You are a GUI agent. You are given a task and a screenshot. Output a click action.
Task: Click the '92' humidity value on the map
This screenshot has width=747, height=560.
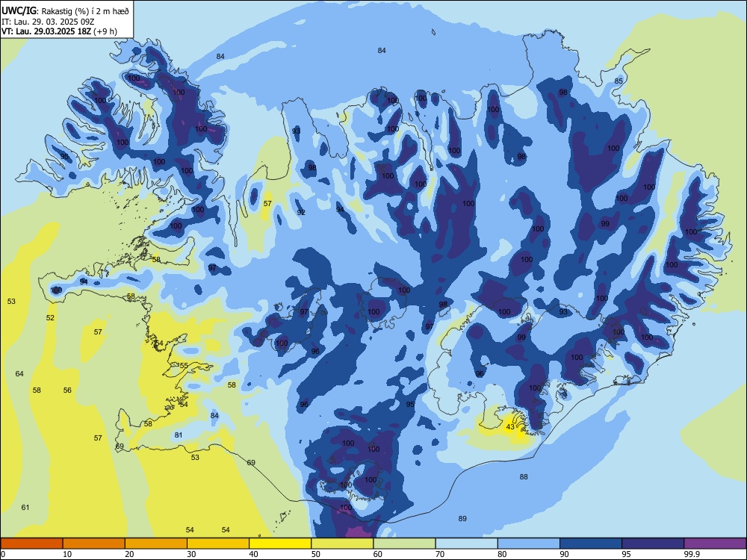[x=301, y=212]
